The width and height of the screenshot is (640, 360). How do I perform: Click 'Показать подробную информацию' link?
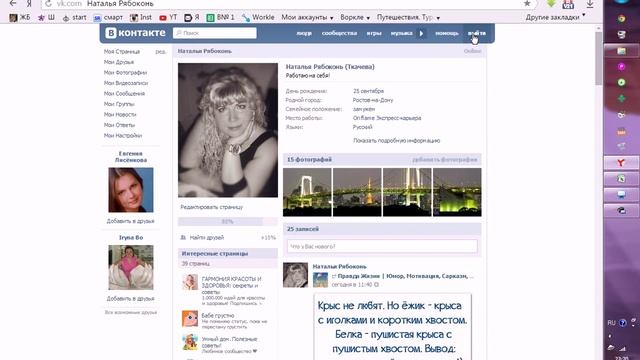[x=396, y=140]
